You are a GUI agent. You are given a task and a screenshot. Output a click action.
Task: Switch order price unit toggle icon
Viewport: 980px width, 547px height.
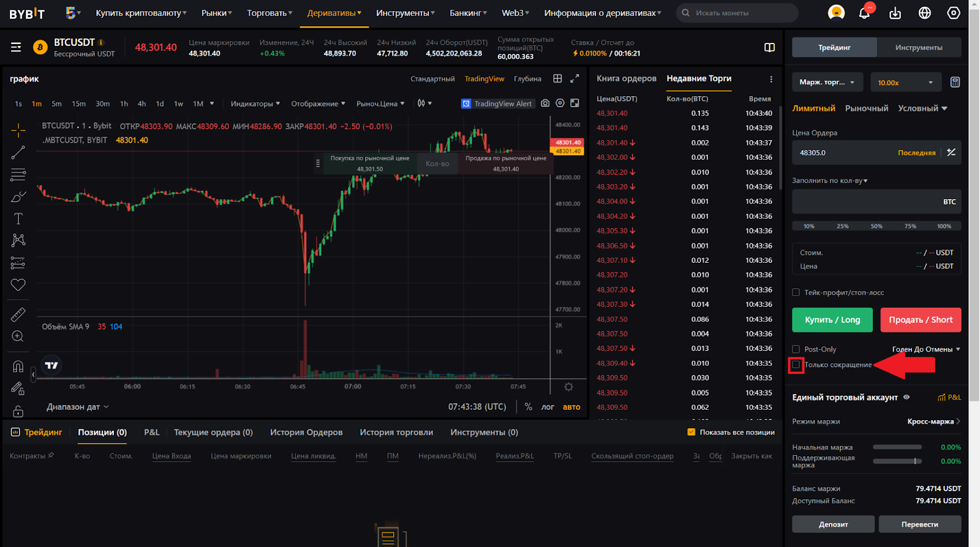951,152
